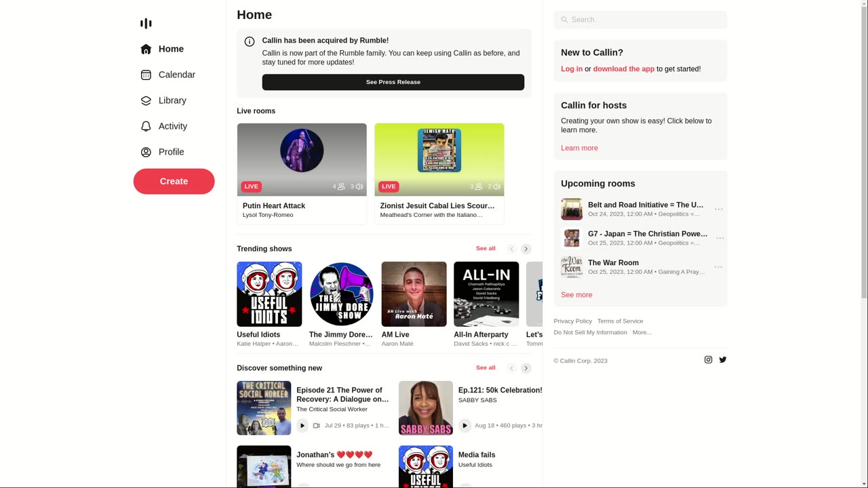Open Sabby Sabs episode thumbnail
The width and height of the screenshot is (868, 488).
click(426, 408)
